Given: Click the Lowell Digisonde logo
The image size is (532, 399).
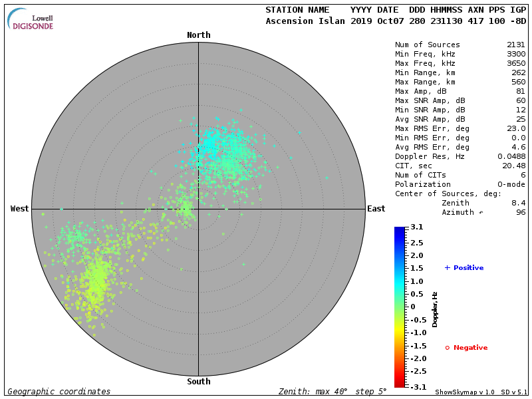Looking at the screenshot, I should click(x=31, y=19).
